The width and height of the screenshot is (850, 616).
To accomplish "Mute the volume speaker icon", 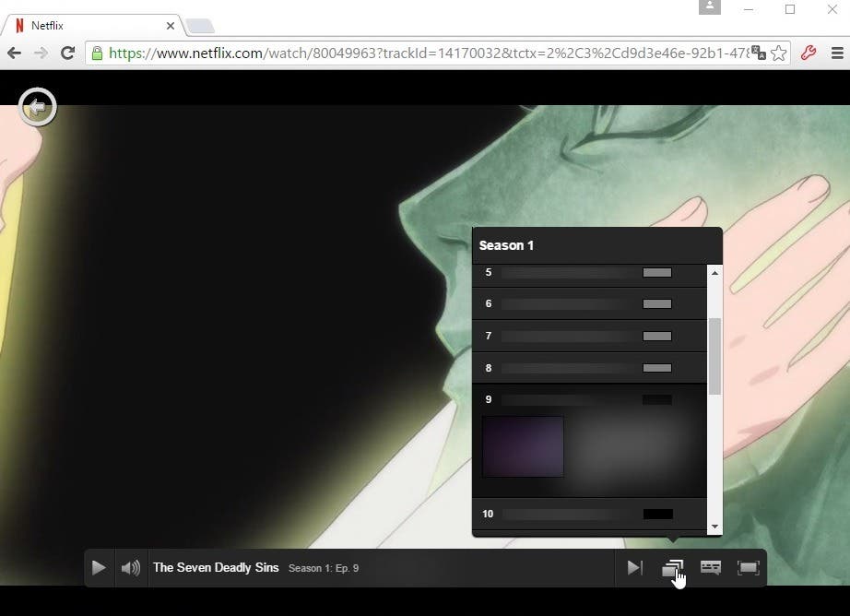I will [x=131, y=568].
